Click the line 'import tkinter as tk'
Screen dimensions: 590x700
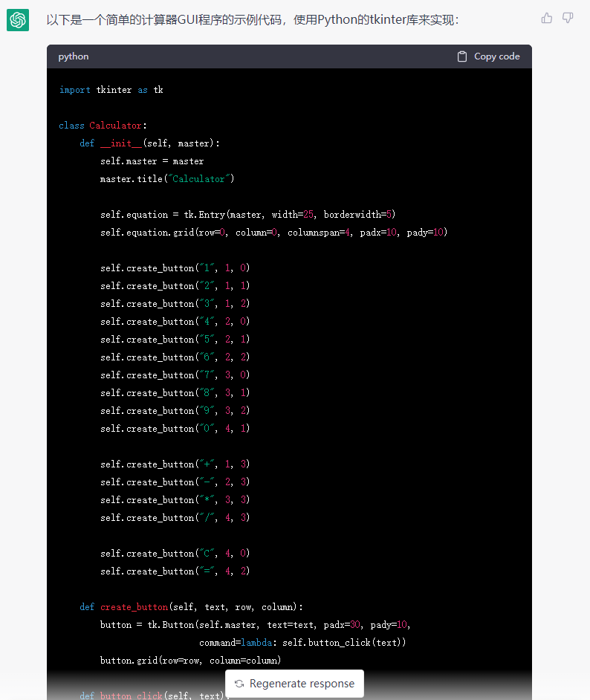click(x=111, y=90)
